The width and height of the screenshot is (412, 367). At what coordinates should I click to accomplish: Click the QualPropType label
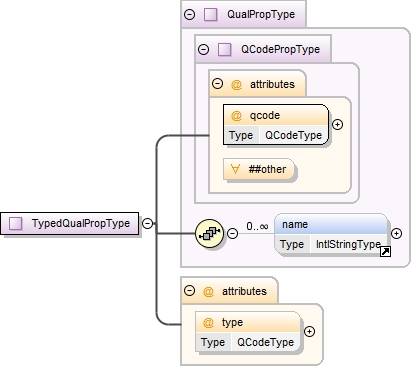tap(261, 14)
